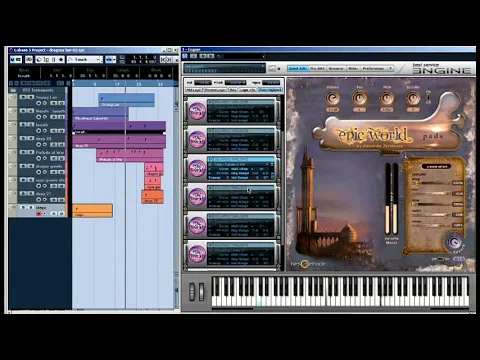Click the Show Keyboard button above the layer list

[270, 90]
